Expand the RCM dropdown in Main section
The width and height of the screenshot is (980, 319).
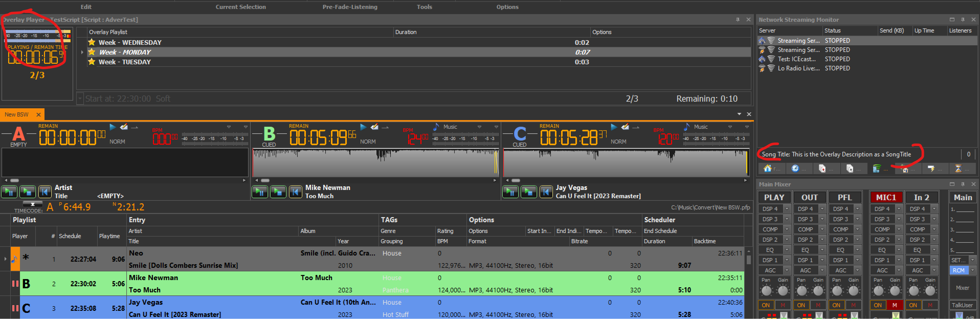pyautogui.click(x=972, y=270)
